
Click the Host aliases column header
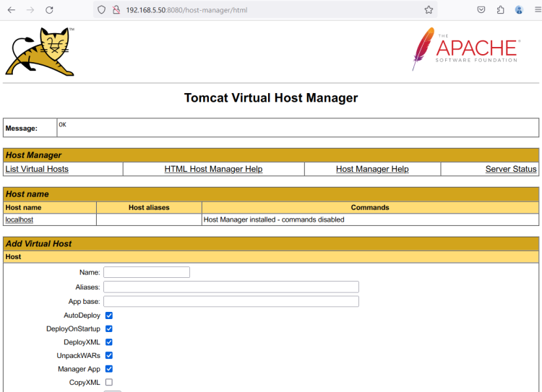149,208
